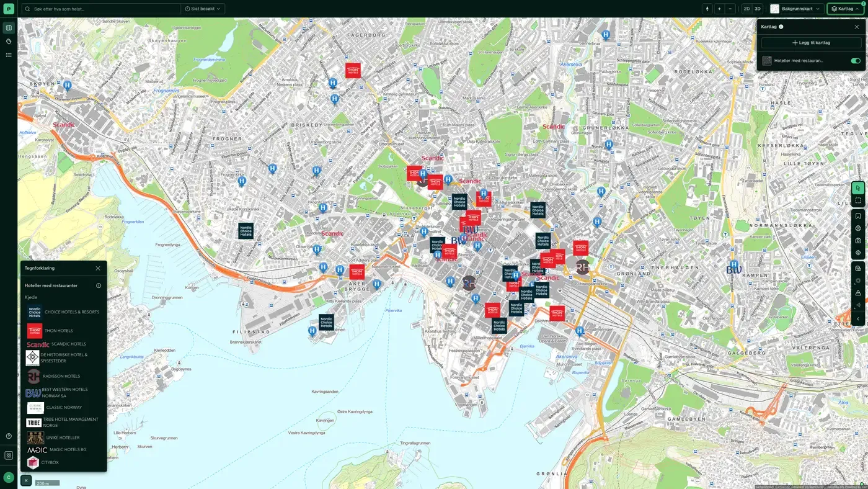Open the tags icon in left sidebar
Viewport: 868px width, 489px height.
pyautogui.click(x=9, y=42)
